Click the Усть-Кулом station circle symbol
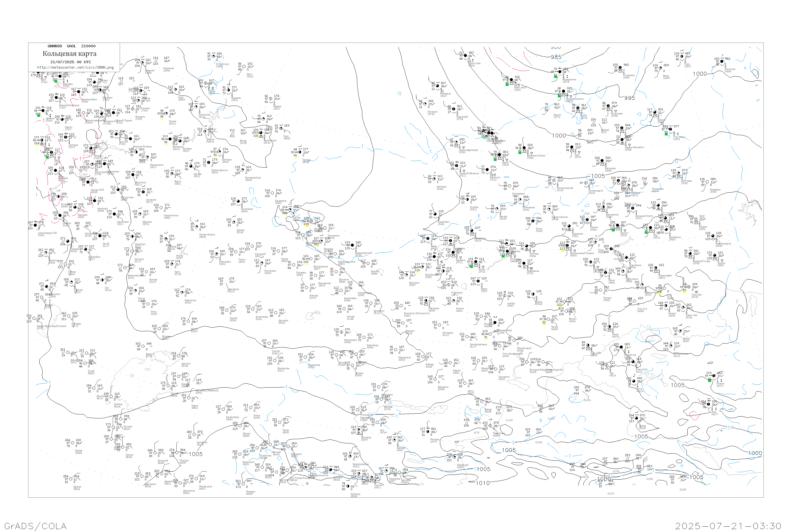This screenshot has width=798, height=532. 213,56
